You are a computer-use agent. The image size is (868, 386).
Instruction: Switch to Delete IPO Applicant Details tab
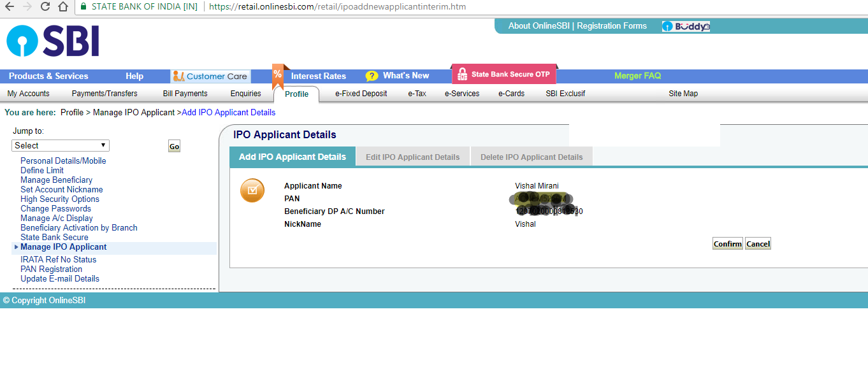pos(532,157)
